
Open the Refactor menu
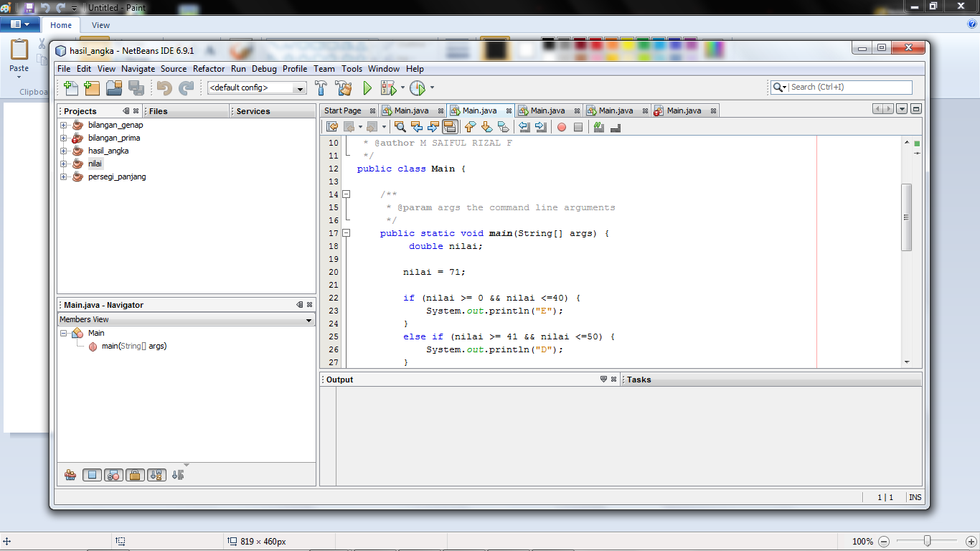[207, 69]
